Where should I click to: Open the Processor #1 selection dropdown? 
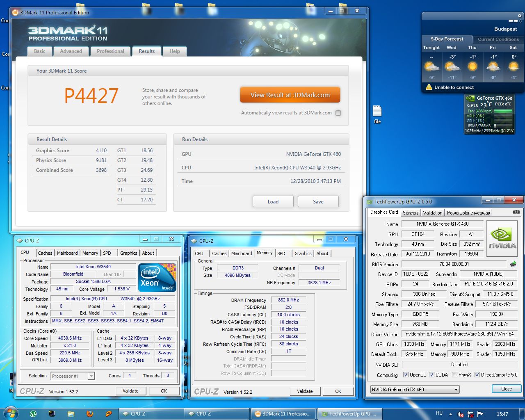[73, 376]
